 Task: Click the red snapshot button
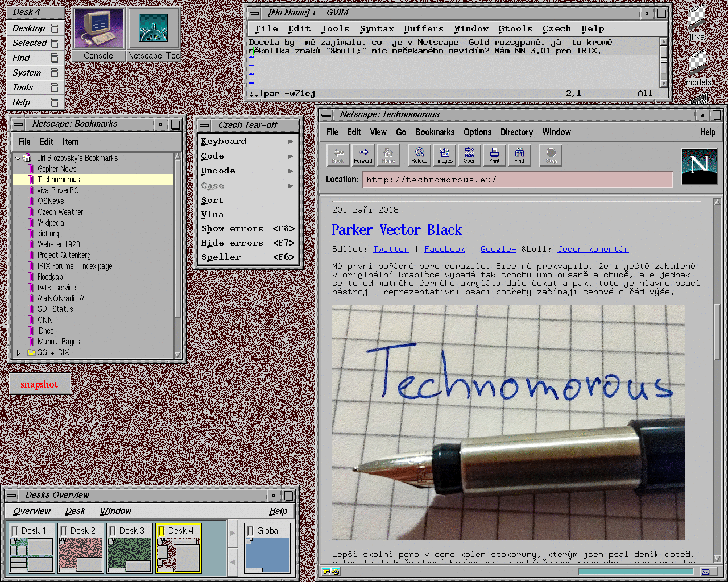(39, 384)
